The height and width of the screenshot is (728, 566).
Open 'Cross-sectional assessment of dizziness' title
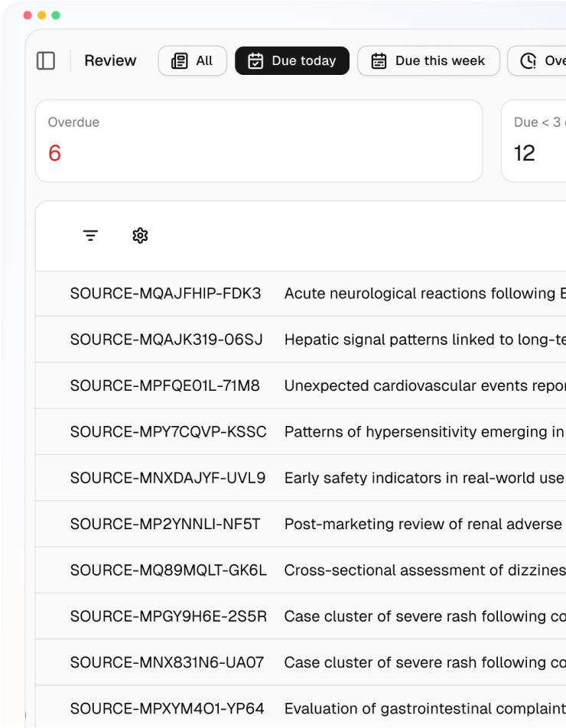click(x=424, y=570)
